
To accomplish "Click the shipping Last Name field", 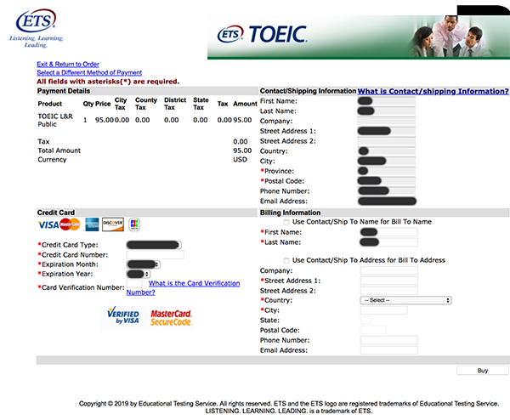I will point(387,111).
